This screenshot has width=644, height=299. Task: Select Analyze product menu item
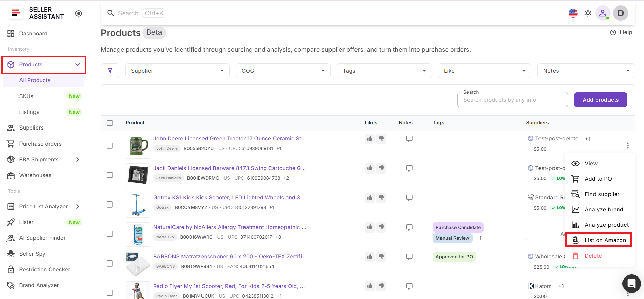[x=600, y=225]
